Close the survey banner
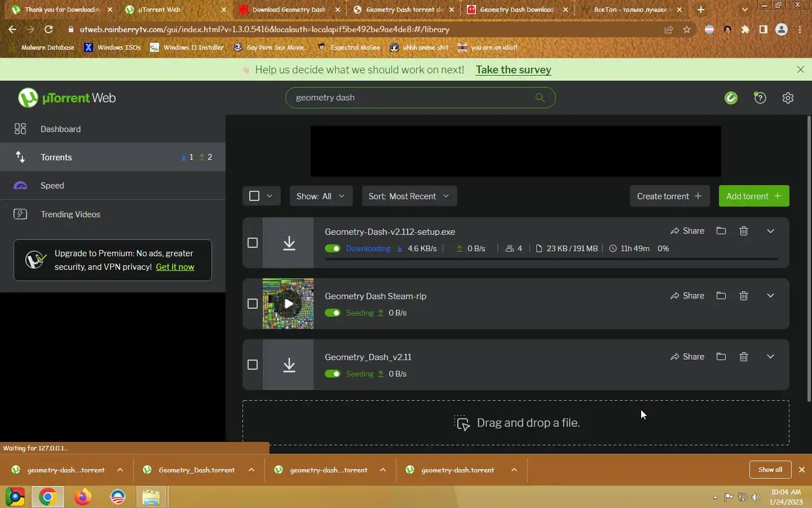The height and width of the screenshot is (508, 812). click(x=801, y=69)
